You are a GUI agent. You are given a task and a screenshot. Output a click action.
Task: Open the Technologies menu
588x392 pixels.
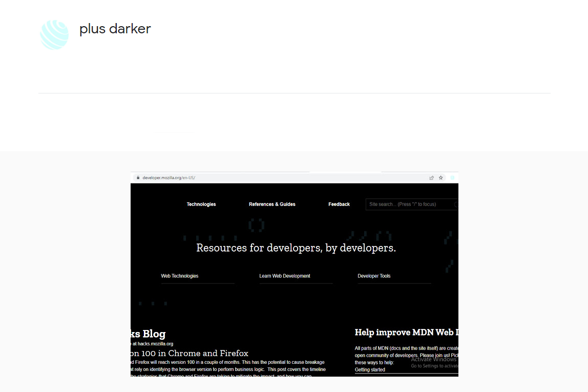[201, 204]
